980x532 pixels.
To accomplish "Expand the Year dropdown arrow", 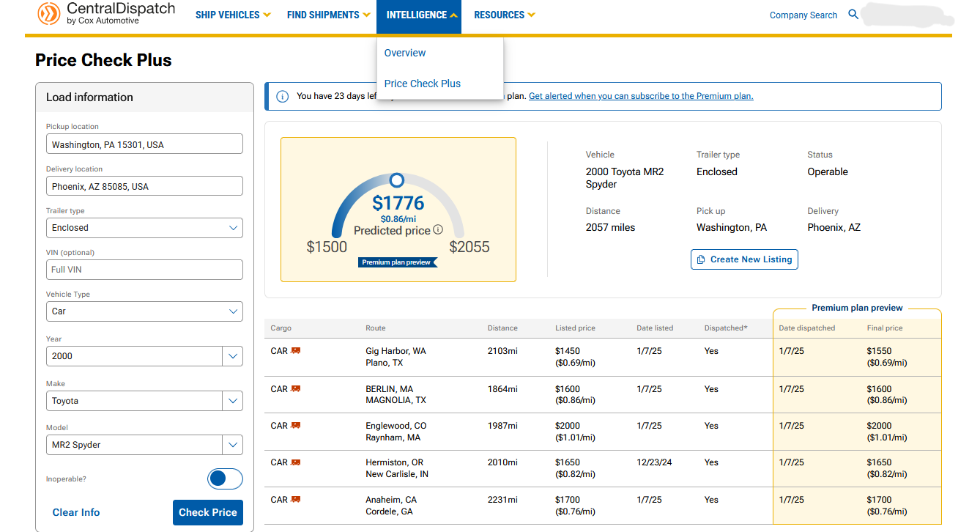I will pos(233,356).
